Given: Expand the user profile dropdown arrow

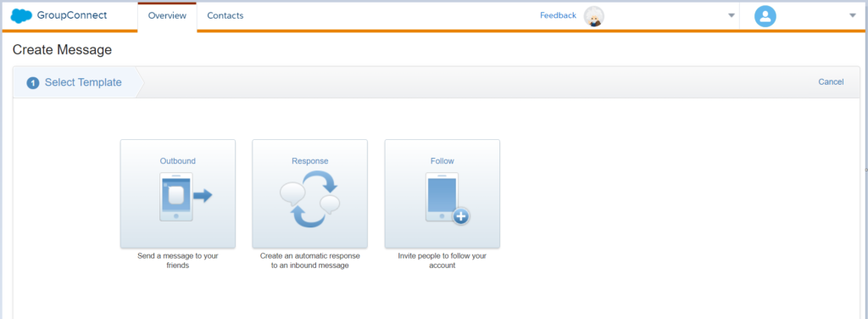Looking at the screenshot, I should pyautogui.click(x=853, y=16).
